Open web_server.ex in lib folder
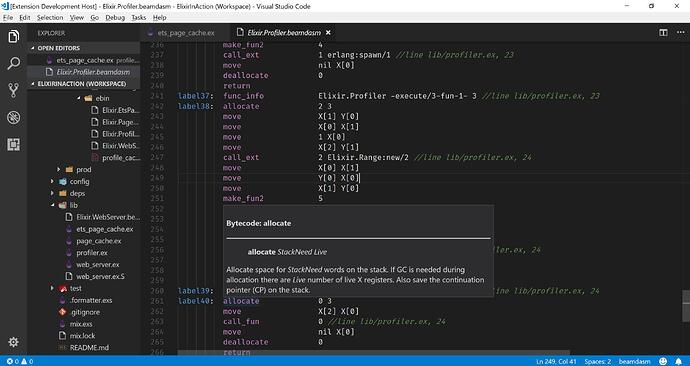 tap(98, 264)
